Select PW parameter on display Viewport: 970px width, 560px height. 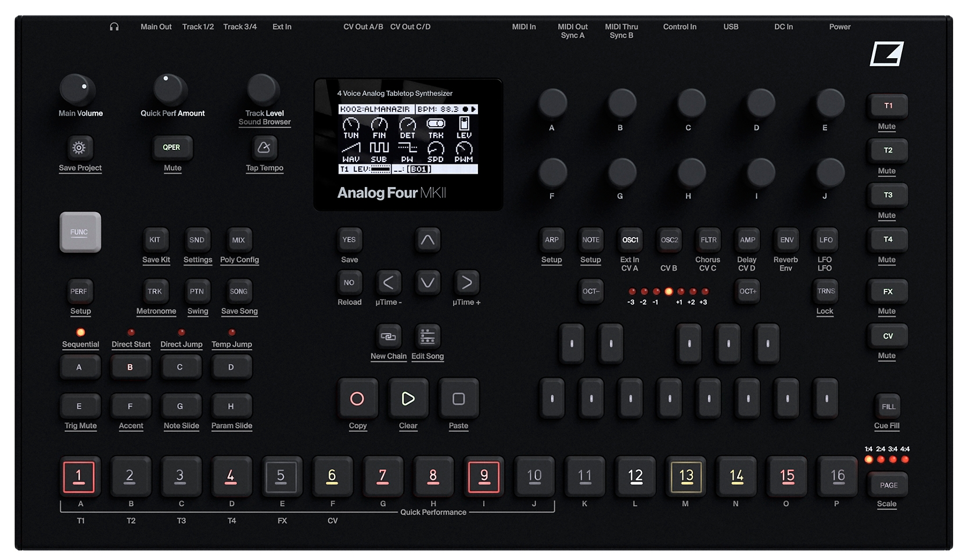click(x=407, y=152)
